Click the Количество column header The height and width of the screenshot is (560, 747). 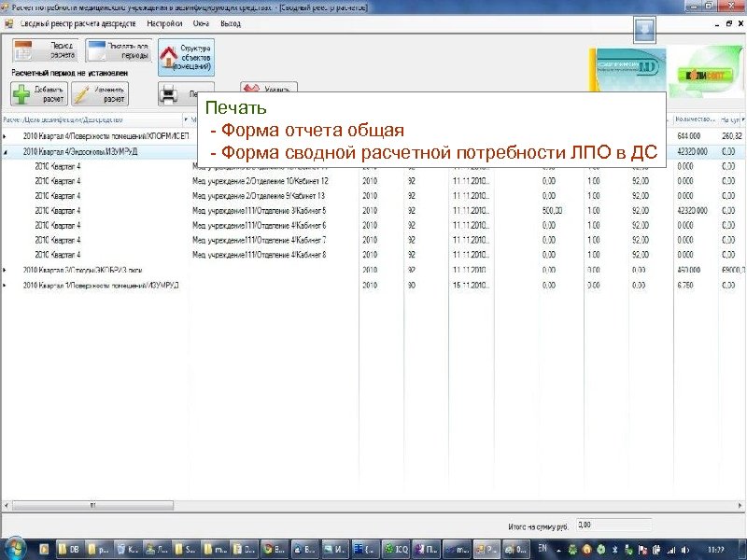pyautogui.click(x=696, y=119)
